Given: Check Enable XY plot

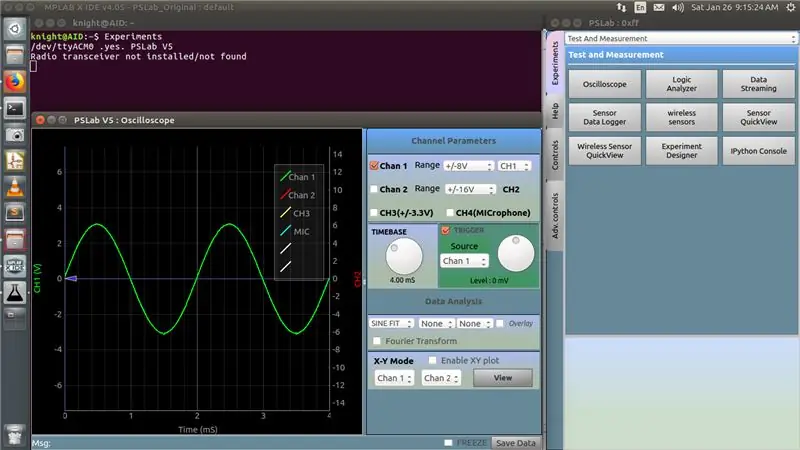Looking at the screenshot, I should tap(432, 360).
